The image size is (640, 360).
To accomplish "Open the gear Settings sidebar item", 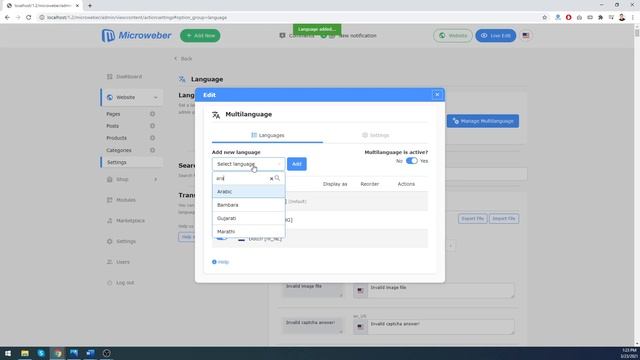I will (x=121, y=242).
